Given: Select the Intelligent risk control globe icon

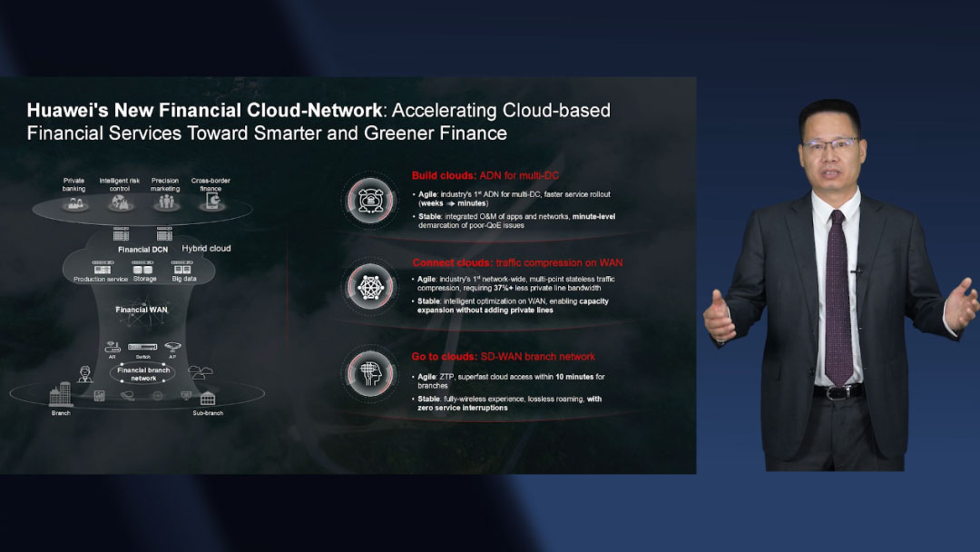Looking at the screenshot, I should point(120,203).
